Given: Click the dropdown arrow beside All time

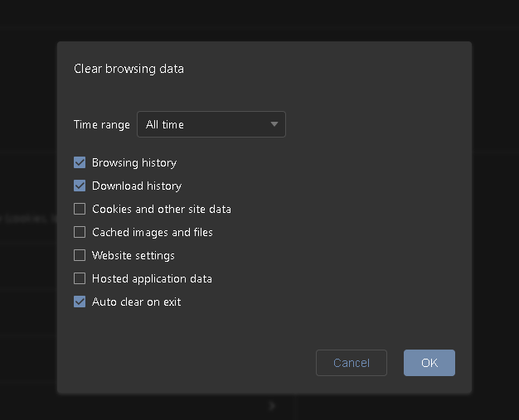Looking at the screenshot, I should [x=274, y=124].
